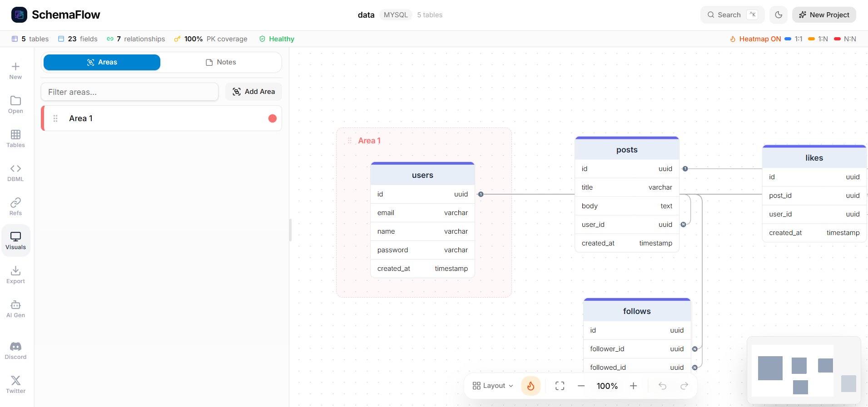The image size is (868, 407).
Task: Click the fit-to-screen icon
Action: point(560,386)
